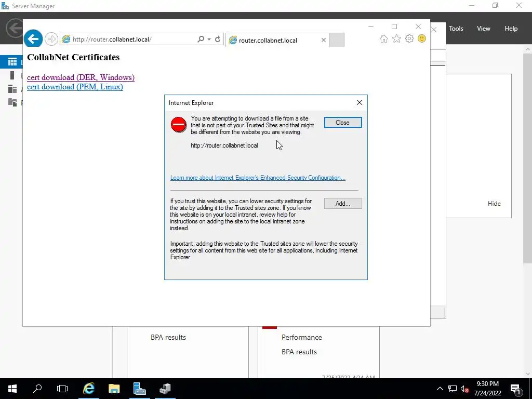Select the All Servers icon in sidebar
532x399 pixels.
coord(12,89)
